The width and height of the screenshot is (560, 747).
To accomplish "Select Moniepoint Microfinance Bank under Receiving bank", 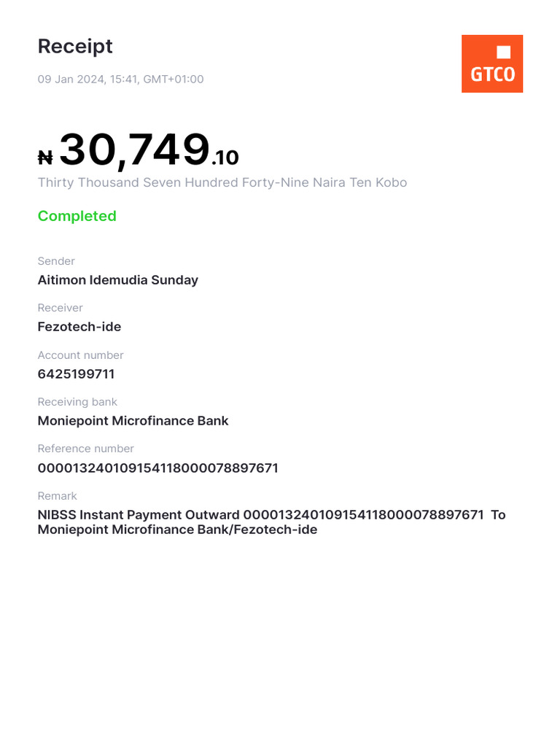I will (x=133, y=421).
